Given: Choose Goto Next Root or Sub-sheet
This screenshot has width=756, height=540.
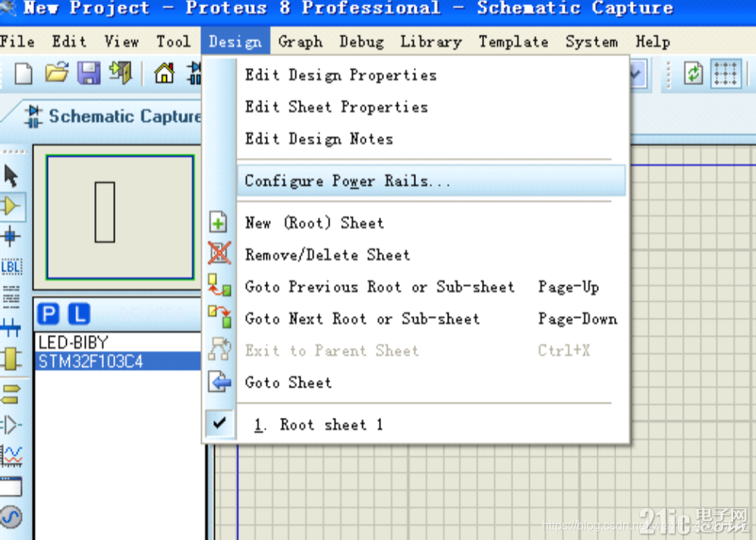Looking at the screenshot, I should pos(432,318).
